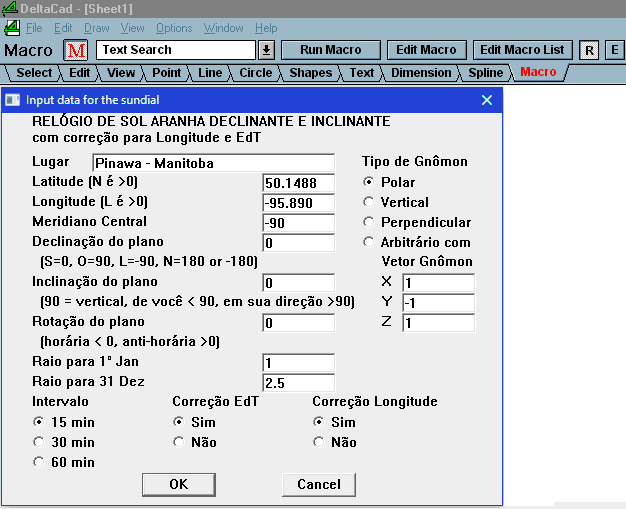Click the Raio para 31 Dez field
This screenshot has width=626, height=509.
coord(298,383)
